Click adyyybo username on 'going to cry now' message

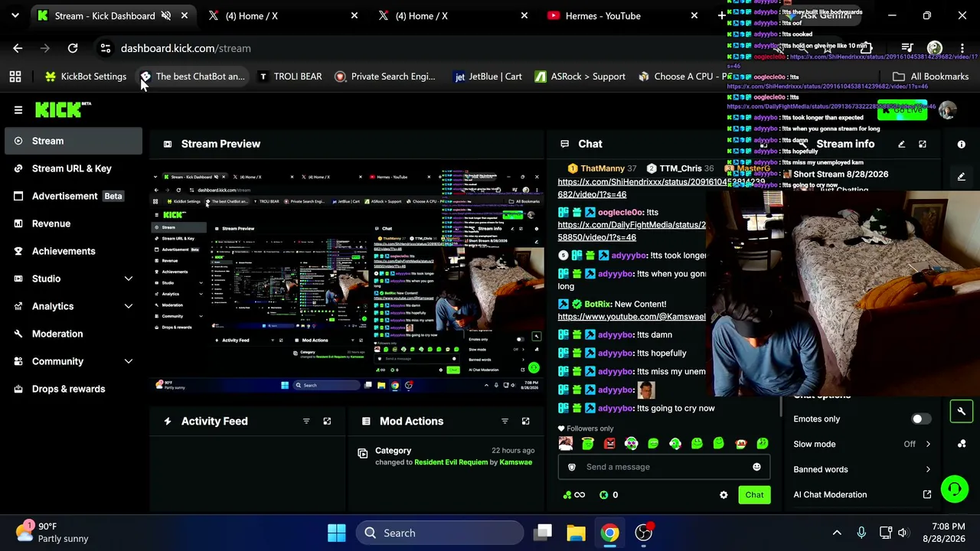[x=616, y=409]
